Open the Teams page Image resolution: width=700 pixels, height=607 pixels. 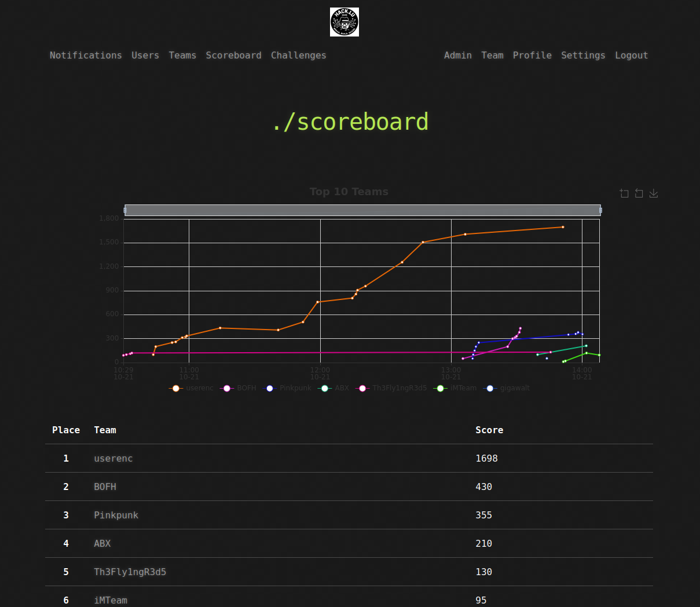tap(182, 55)
